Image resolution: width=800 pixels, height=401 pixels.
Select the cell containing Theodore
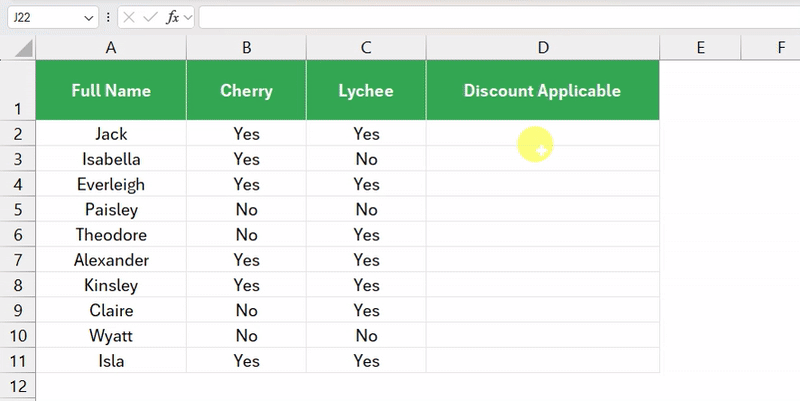pos(111,235)
